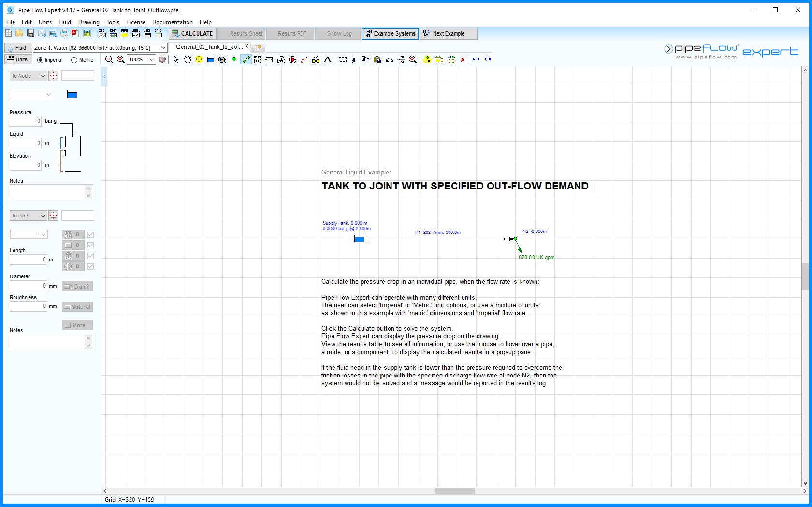Toggle the ISO isometric grid icon
Viewport: 812px width, 507px height.
[x=102, y=33]
